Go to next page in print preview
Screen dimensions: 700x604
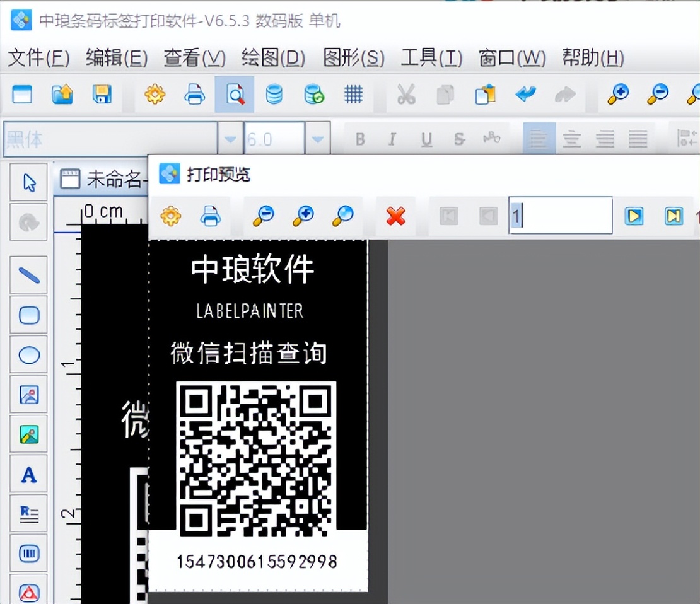click(x=634, y=216)
